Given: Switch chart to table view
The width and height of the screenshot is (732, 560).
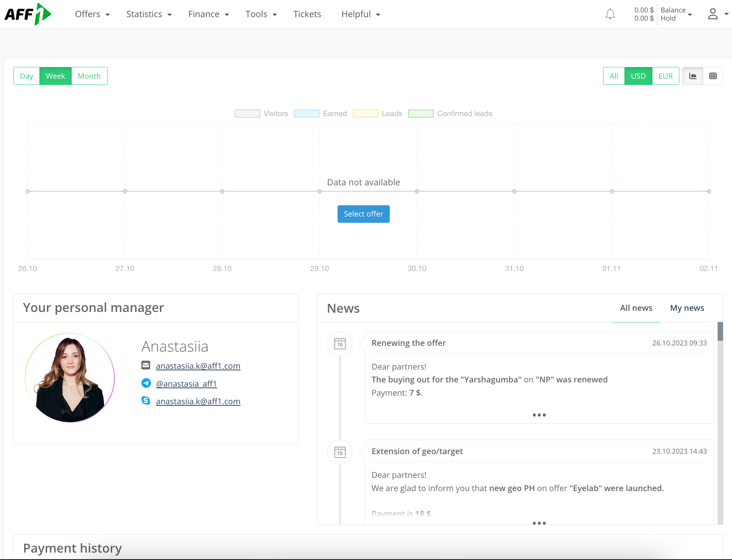Looking at the screenshot, I should [714, 76].
